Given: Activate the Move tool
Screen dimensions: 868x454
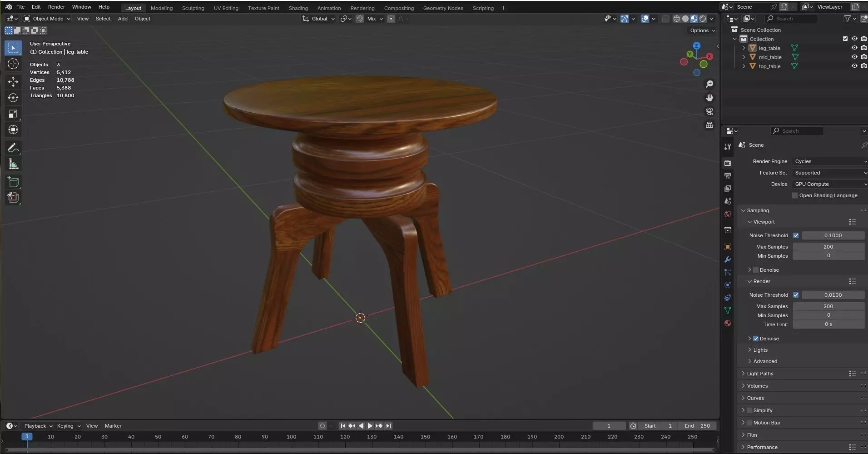Looking at the screenshot, I should pos(13,81).
